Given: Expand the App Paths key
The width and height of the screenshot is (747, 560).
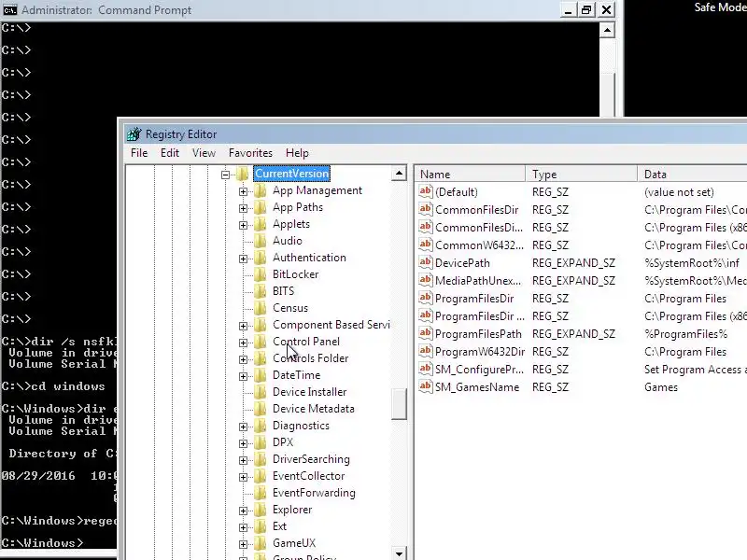Looking at the screenshot, I should 243,208.
